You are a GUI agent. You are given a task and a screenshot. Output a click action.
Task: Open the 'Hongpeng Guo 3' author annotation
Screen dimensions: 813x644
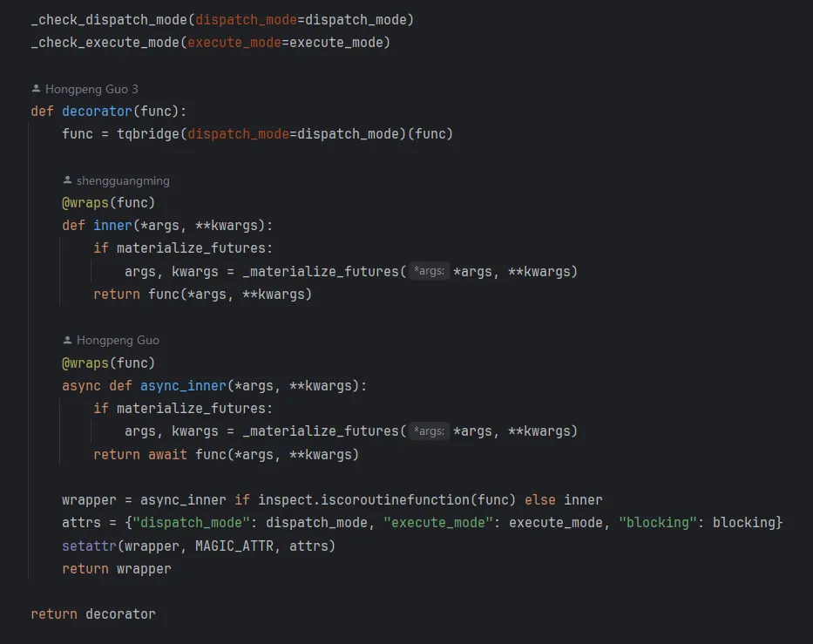(91, 89)
